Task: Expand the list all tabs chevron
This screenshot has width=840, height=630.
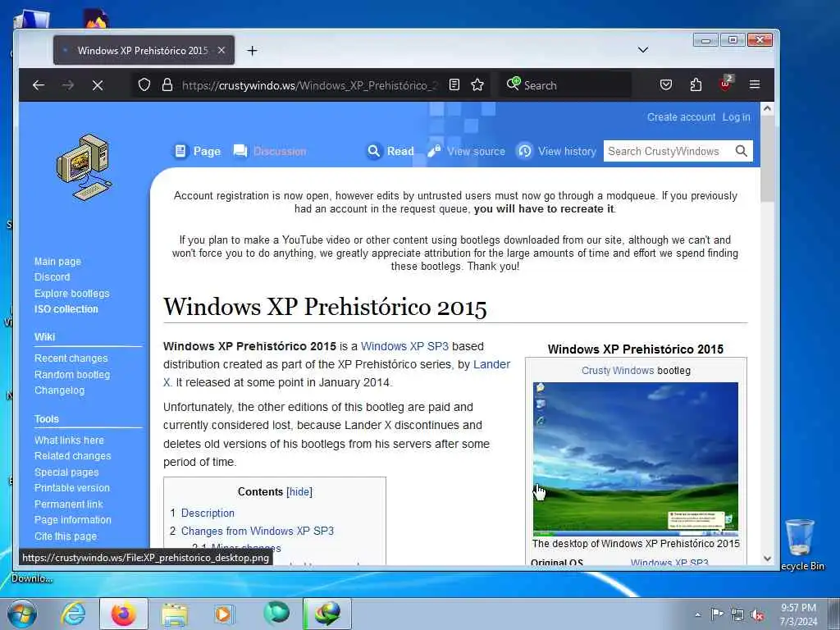Action: pyautogui.click(x=643, y=50)
